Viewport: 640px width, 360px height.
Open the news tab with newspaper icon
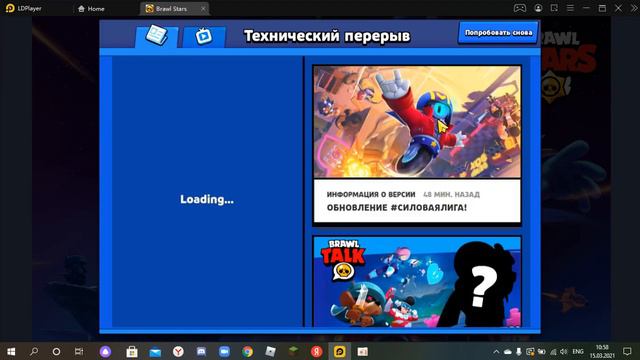pos(157,37)
